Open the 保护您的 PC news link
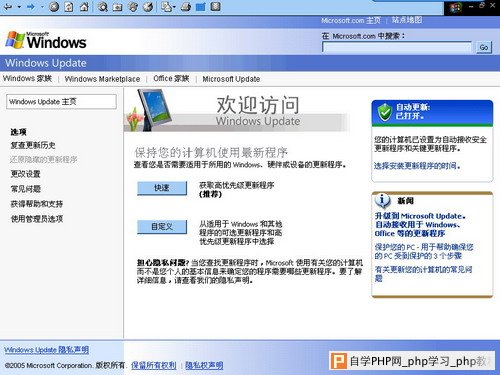The height and width of the screenshot is (375, 500). 424,251
